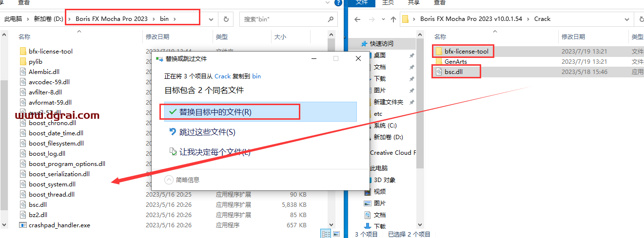
Task: Open 新建文件夹 in Crack sidebar
Action: click(x=388, y=102)
